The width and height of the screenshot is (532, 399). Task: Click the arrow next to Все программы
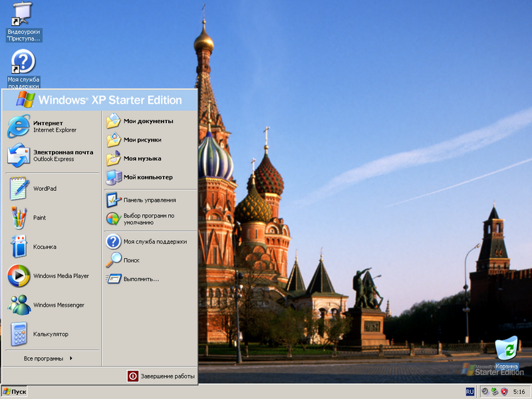pyautogui.click(x=71, y=358)
